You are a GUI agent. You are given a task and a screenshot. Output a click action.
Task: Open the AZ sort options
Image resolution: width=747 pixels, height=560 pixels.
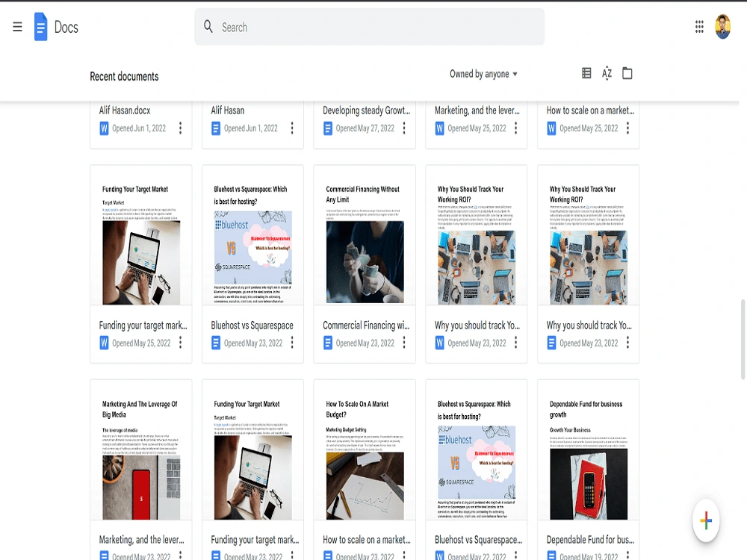[607, 73]
